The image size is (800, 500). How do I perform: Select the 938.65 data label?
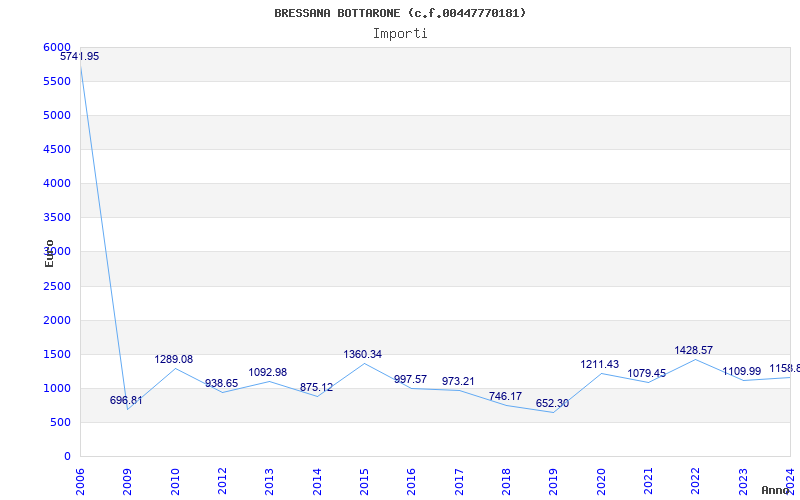[x=221, y=384]
